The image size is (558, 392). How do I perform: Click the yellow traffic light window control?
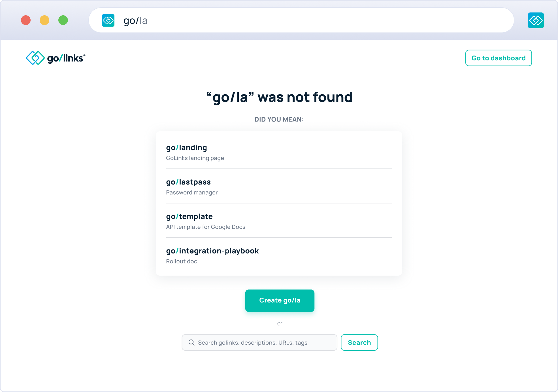pos(44,20)
